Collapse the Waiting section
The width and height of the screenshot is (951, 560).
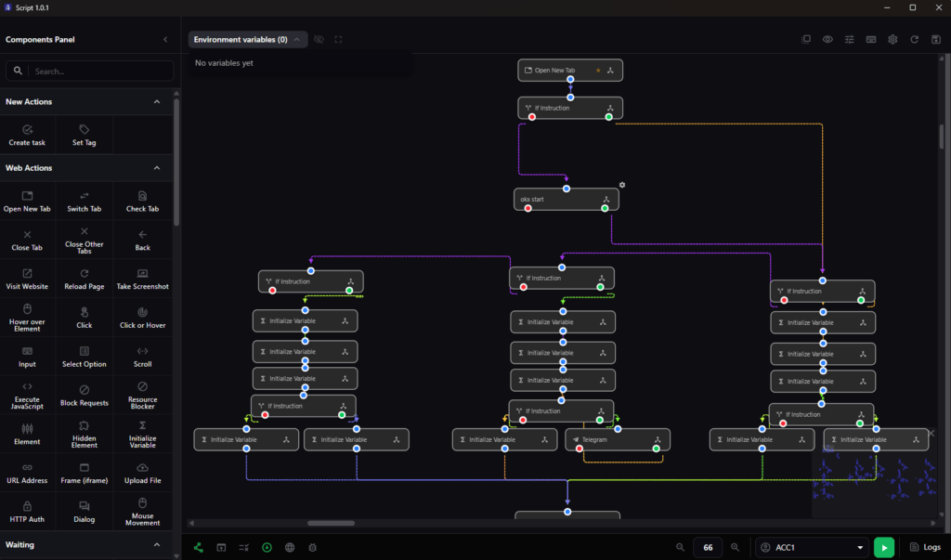(157, 545)
